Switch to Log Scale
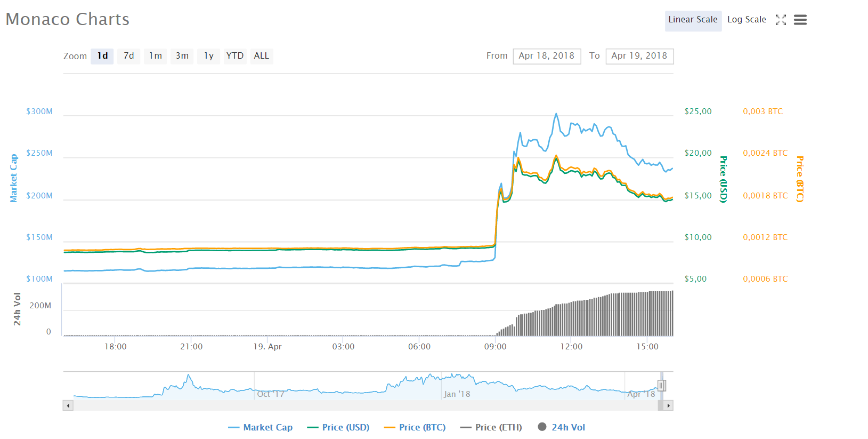Viewport: 868px width, 439px height. [747, 20]
